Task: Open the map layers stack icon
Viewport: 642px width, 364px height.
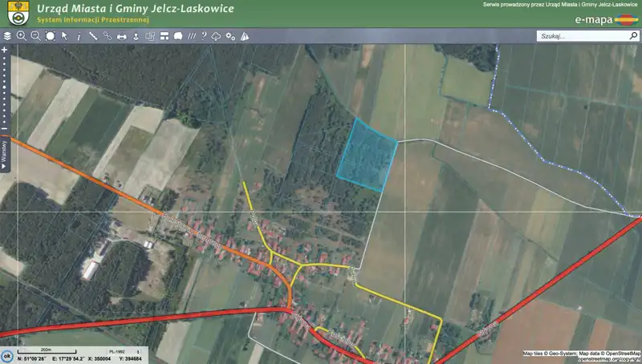Action: click(x=7, y=36)
